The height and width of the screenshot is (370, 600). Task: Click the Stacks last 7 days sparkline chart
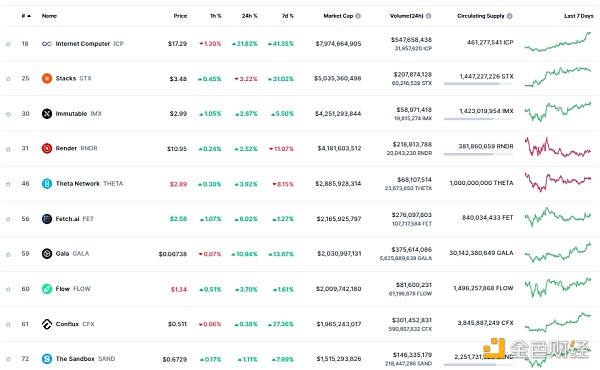558,77
